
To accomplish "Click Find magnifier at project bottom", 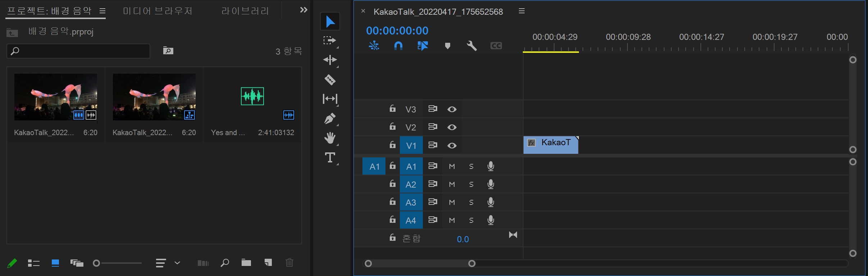I will [x=225, y=263].
